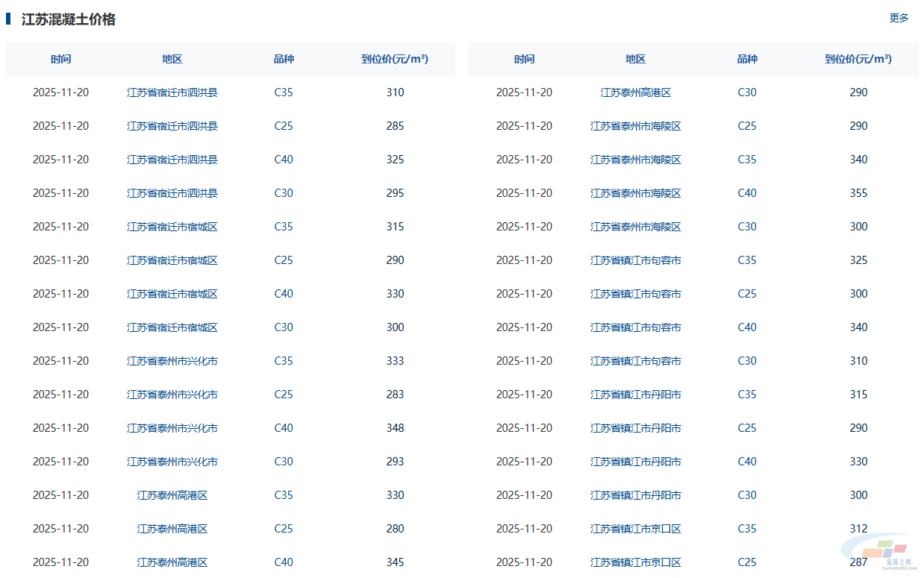Click the price 293 cell for 兴化市

tap(395, 462)
